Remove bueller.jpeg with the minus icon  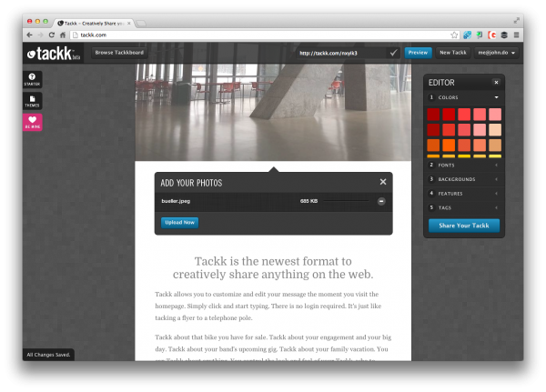[x=381, y=201]
